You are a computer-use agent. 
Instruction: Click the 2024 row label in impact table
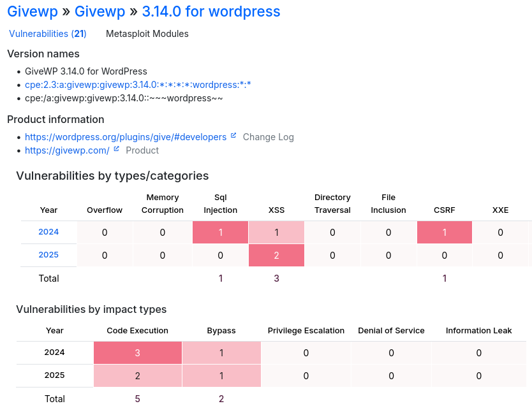[55, 352]
